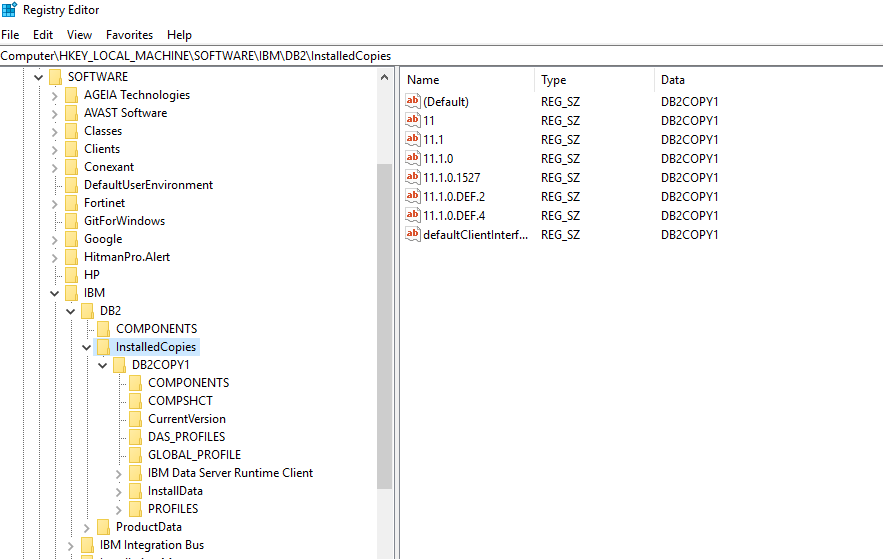
Task: Select the HP key
Action: coord(92,275)
